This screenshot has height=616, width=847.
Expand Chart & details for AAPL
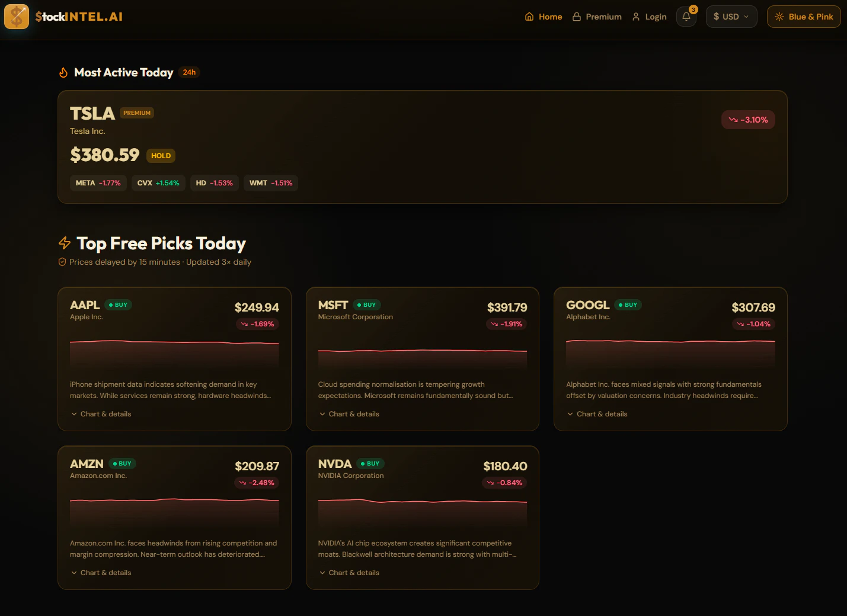click(x=101, y=414)
